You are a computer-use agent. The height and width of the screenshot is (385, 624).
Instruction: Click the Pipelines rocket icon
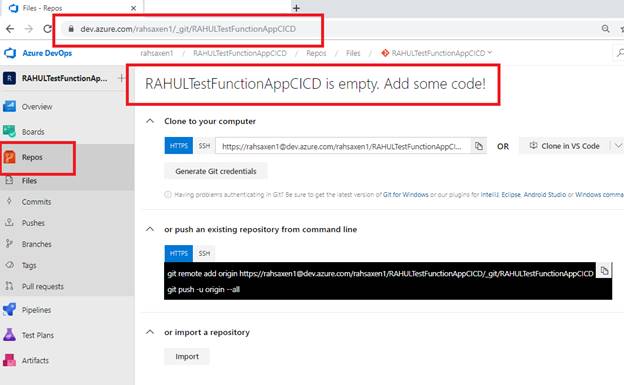(10, 310)
